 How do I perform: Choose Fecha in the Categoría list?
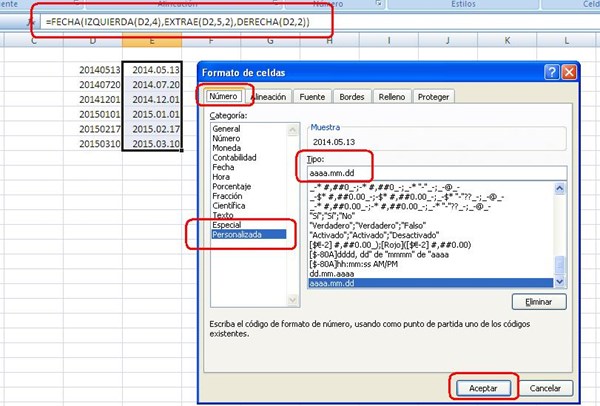pos(225,168)
